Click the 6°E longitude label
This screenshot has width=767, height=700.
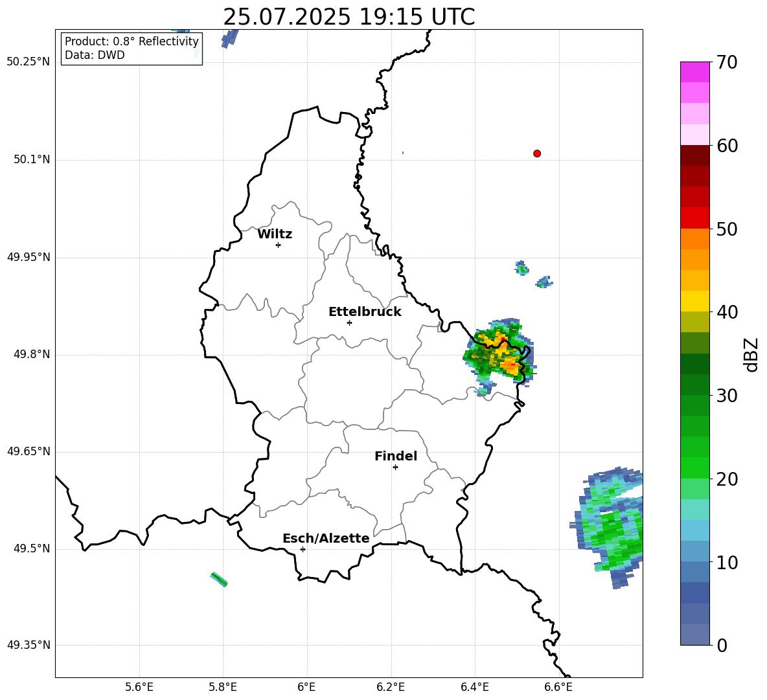pyautogui.click(x=306, y=687)
